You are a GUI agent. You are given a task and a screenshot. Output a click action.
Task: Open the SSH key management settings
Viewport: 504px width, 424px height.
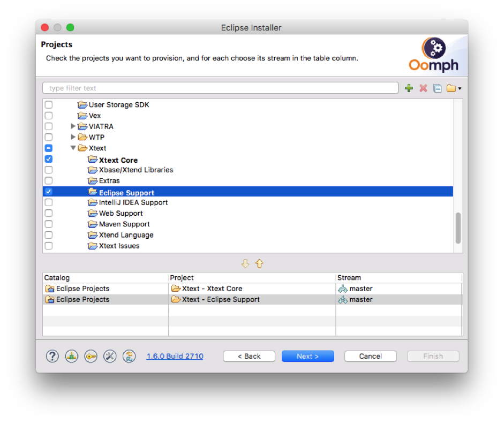click(91, 356)
